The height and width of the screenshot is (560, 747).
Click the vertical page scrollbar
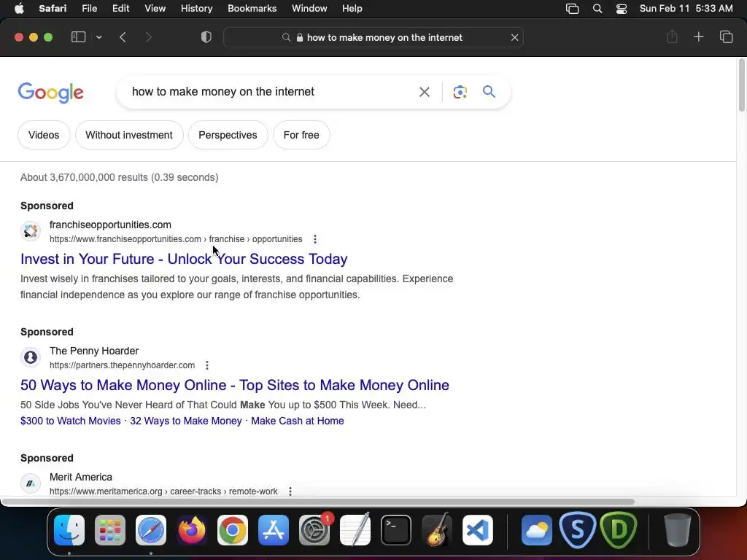coord(742,85)
